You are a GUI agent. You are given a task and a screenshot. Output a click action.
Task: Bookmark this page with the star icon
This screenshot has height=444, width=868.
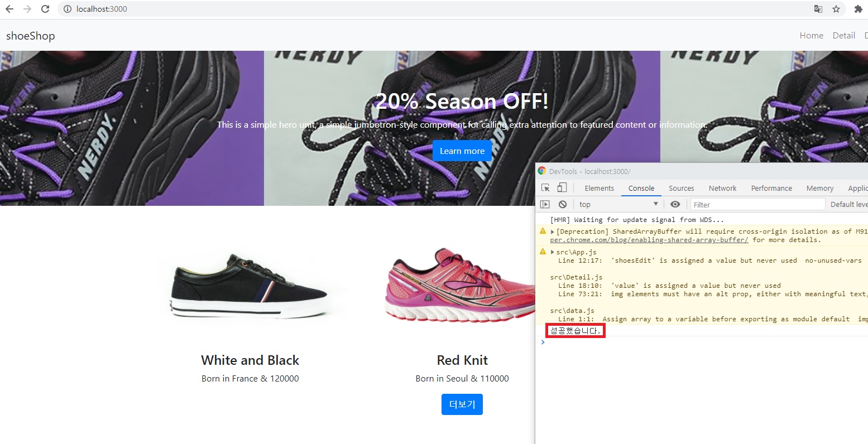(836, 9)
